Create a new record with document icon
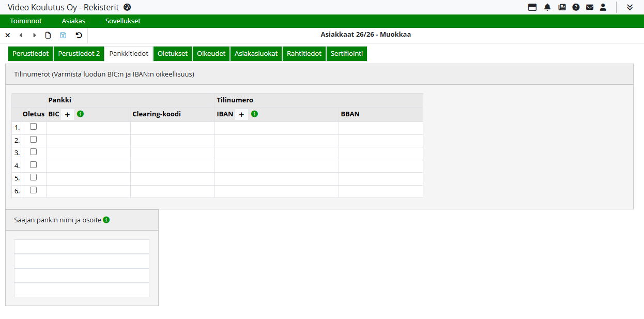The image size is (644, 319). (x=48, y=35)
